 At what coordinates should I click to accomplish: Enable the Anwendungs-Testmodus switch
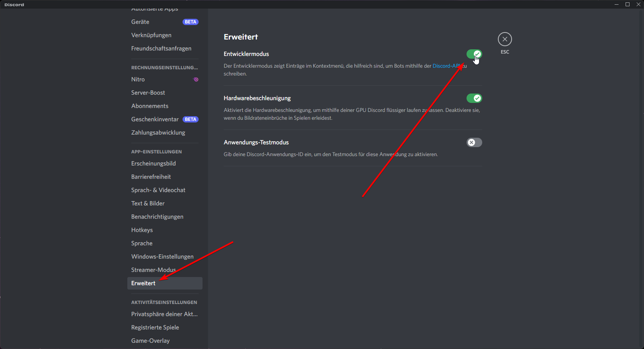click(x=474, y=142)
